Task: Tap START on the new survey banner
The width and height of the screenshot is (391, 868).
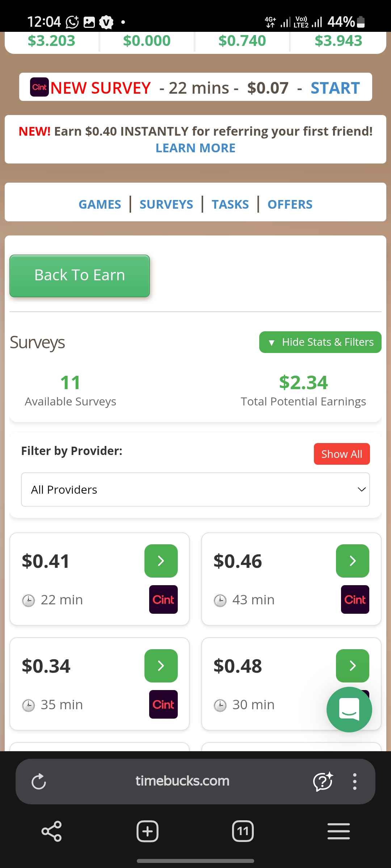Action: 335,88
